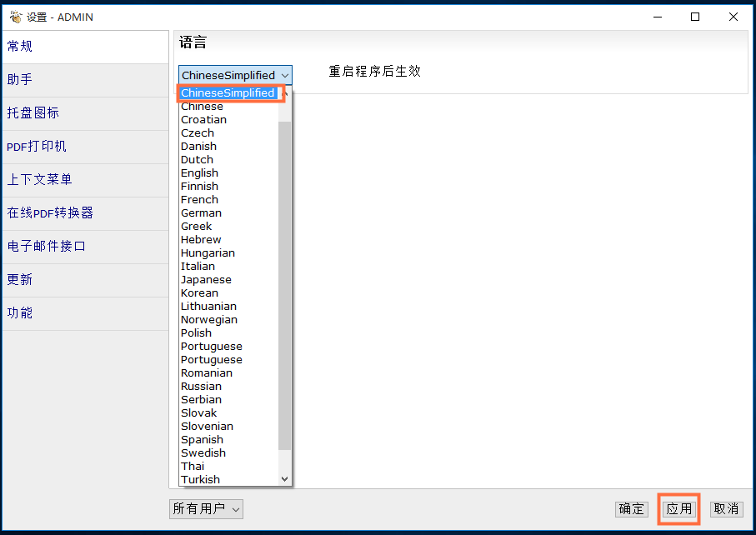The image size is (756, 535).
Task: Choose Japanese as the language
Action: click(206, 279)
